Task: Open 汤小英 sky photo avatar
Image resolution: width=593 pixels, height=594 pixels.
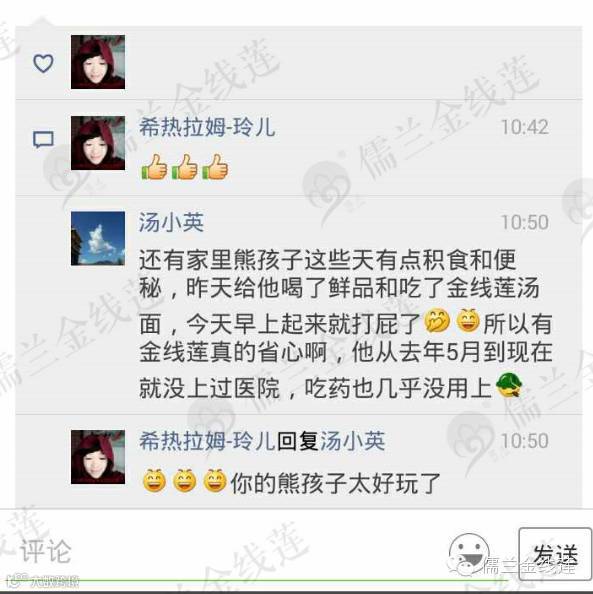Action: pyautogui.click(x=98, y=238)
